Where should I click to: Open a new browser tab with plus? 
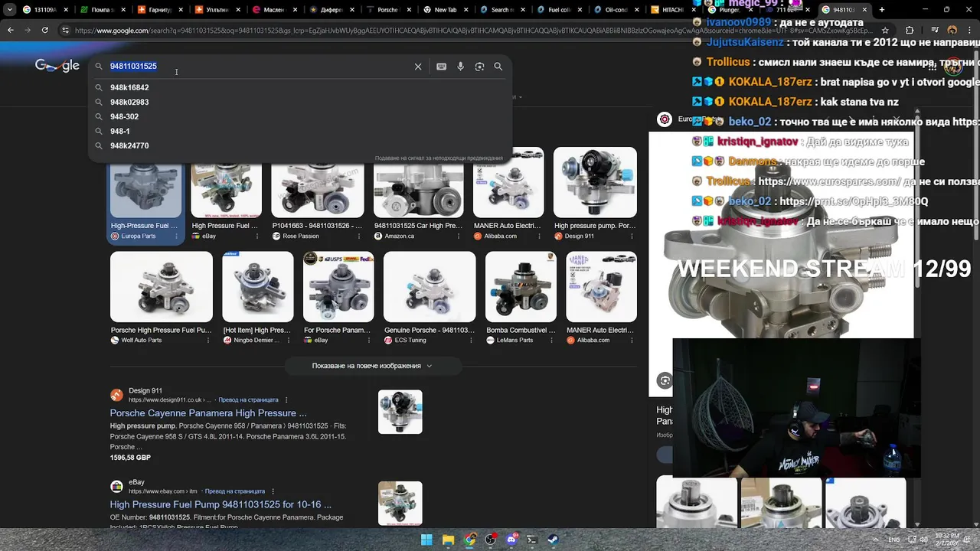pos(882,10)
